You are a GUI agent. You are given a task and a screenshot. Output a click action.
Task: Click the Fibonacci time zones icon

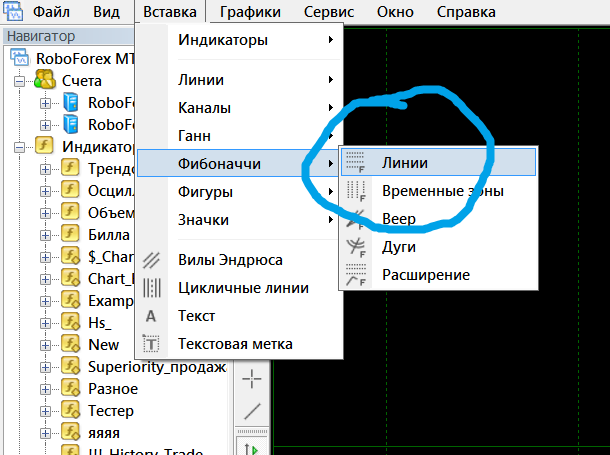point(356,191)
